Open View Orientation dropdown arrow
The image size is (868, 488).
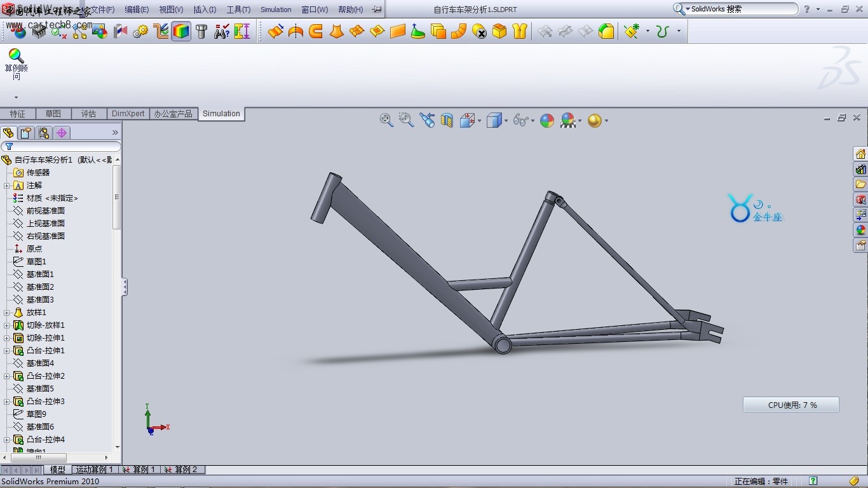coord(479,120)
